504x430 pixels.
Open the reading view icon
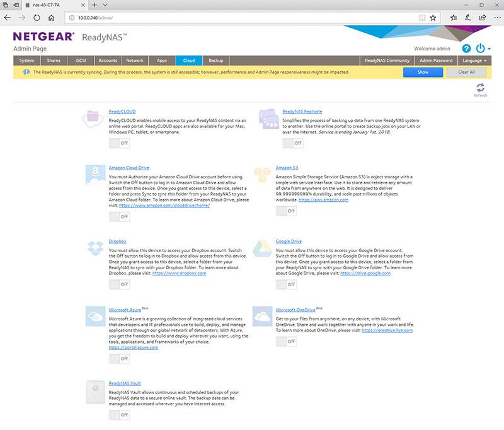(x=422, y=18)
